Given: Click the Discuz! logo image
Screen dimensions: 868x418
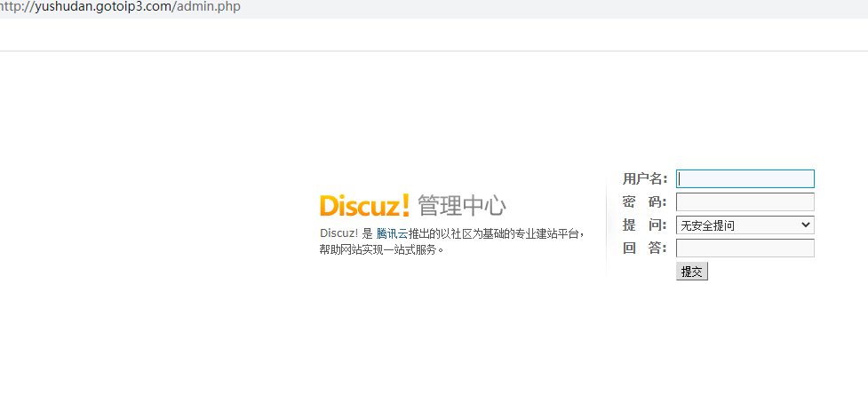Looking at the screenshot, I should pos(364,205).
